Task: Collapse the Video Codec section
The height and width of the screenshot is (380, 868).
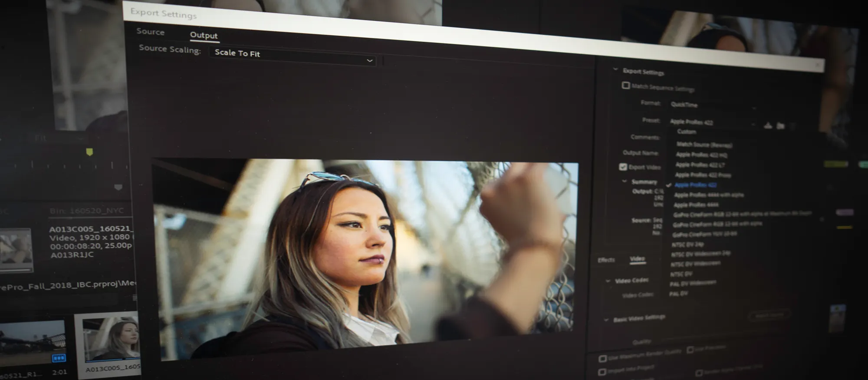Action: click(608, 281)
